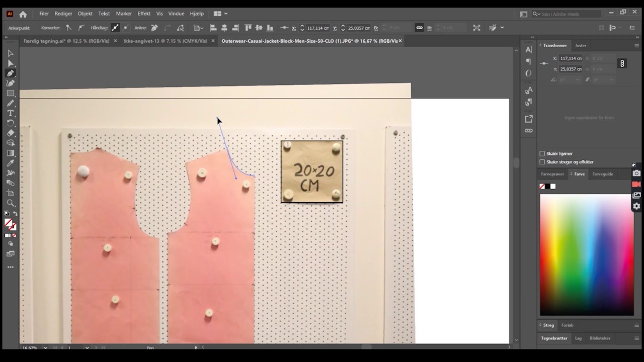Open OpenType panel icon in dock
The image size is (644, 362).
tap(528, 73)
